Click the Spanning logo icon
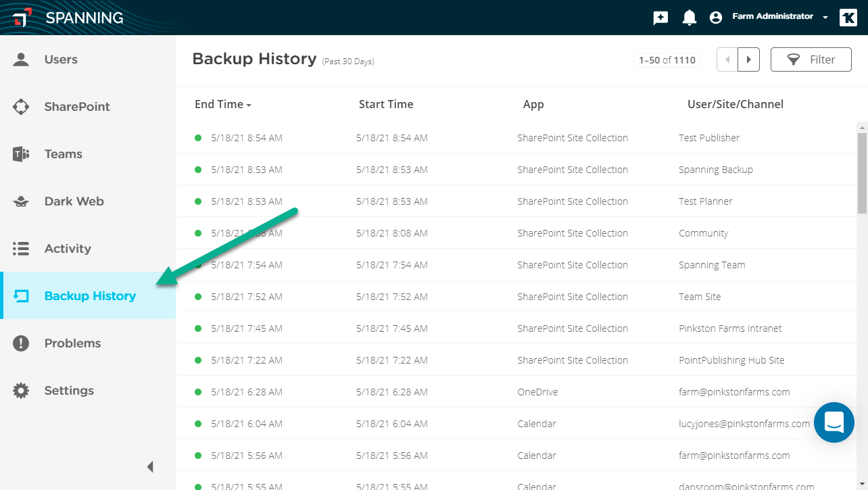Viewport: 868px width, 490px height. (x=23, y=18)
